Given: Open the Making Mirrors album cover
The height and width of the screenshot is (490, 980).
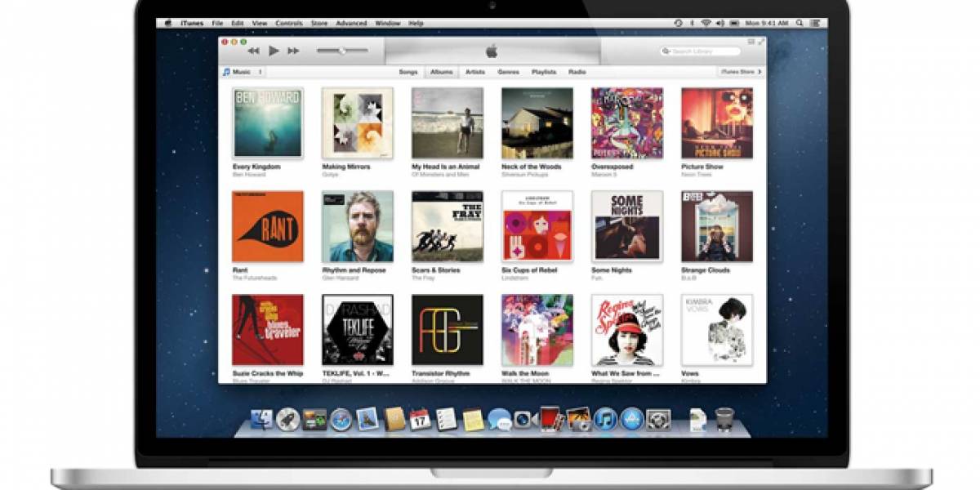Looking at the screenshot, I should (358, 122).
